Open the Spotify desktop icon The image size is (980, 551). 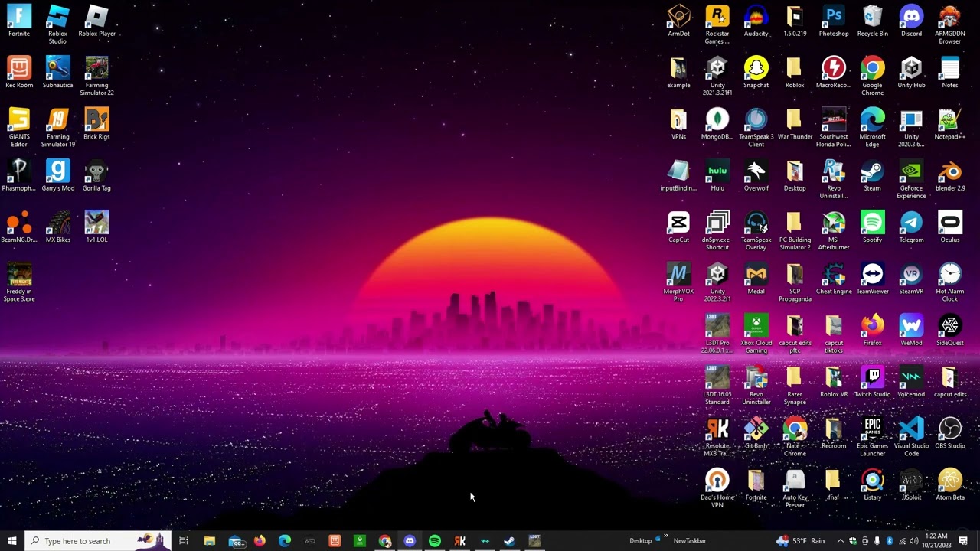coord(873,227)
